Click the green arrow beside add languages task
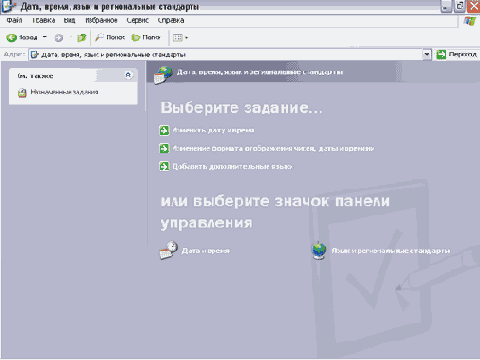Image resolution: width=480 pixels, height=360 pixels. coord(164,166)
